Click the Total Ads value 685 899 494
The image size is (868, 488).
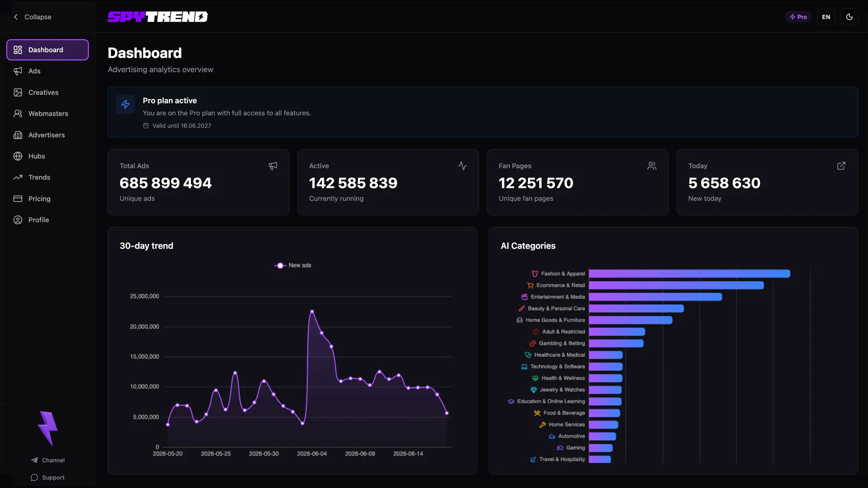point(165,183)
